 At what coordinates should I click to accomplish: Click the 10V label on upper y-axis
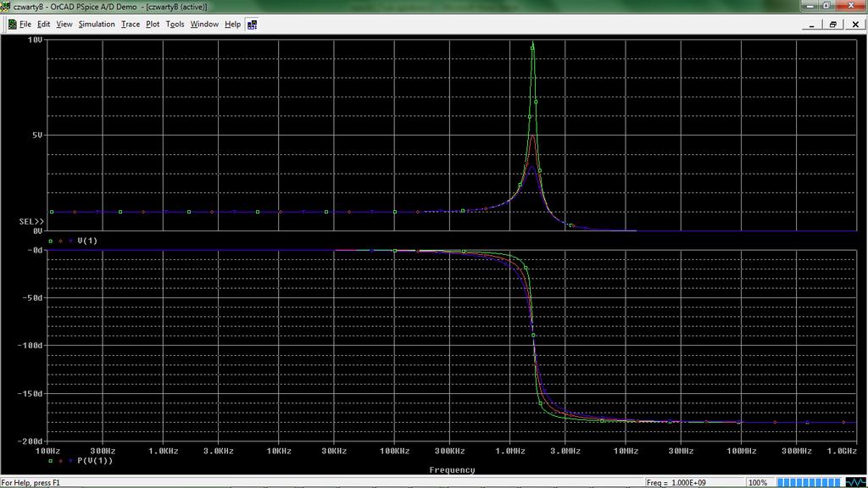point(35,40)
